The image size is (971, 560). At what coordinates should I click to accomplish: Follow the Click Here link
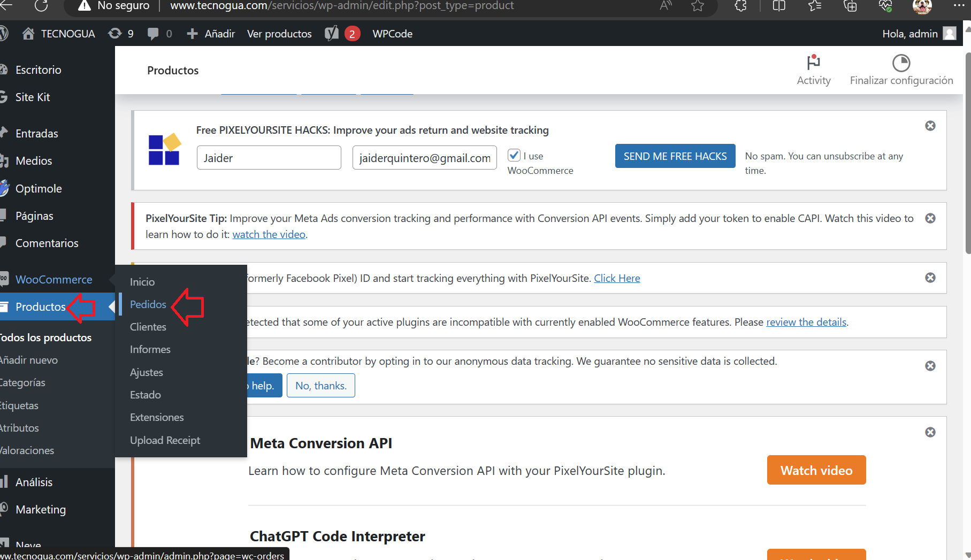point(617,278)
